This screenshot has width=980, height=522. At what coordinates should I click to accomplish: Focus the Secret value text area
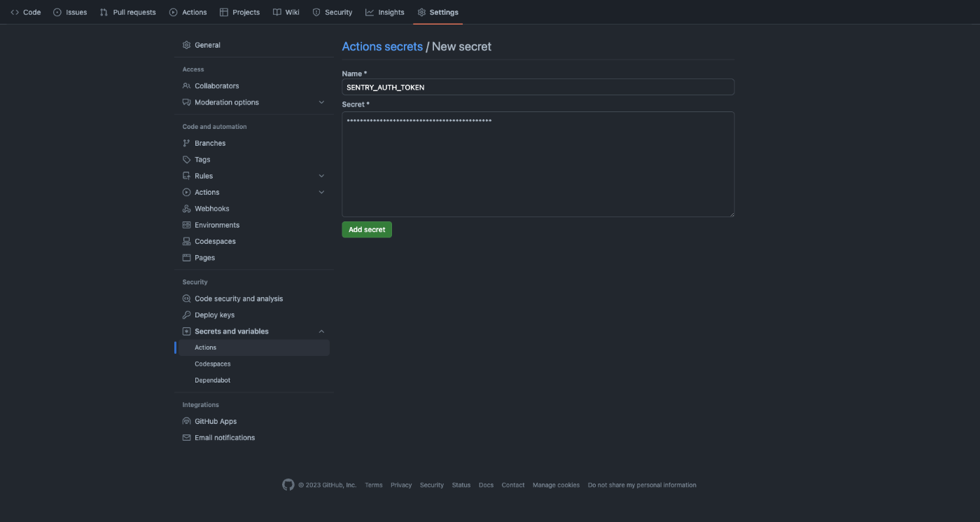[538, 164]
